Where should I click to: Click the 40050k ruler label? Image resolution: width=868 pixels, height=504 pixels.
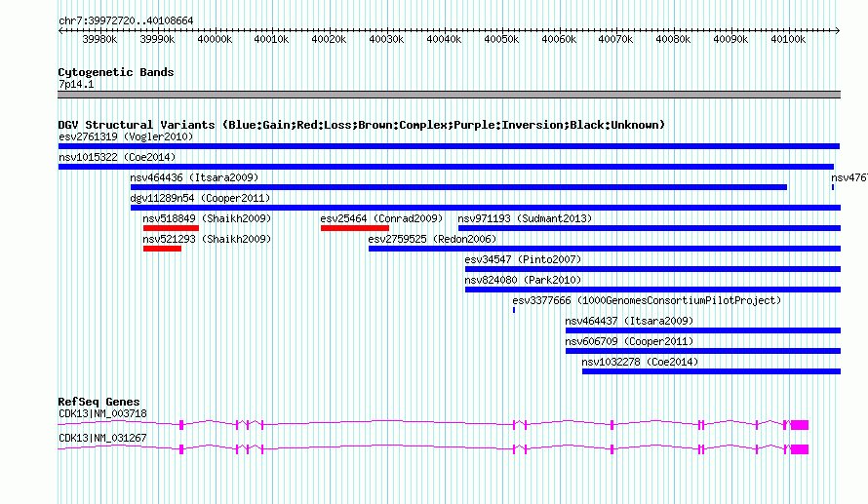pos(501,39)
